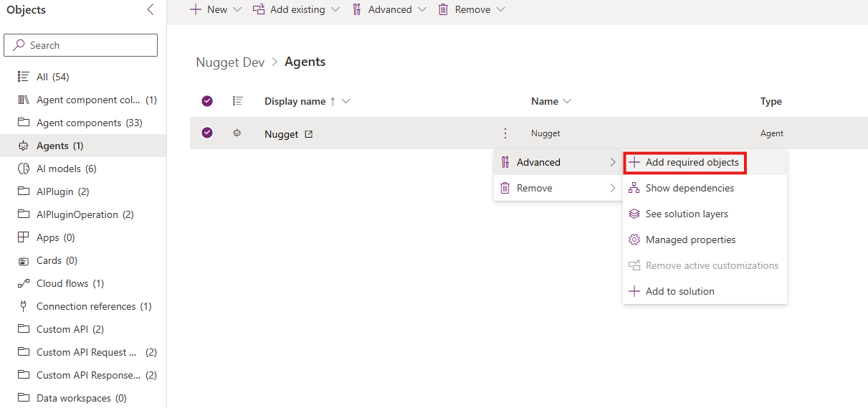Click the agent icon in Nugget row
The image size is (868, 408).
click(237, 133)
